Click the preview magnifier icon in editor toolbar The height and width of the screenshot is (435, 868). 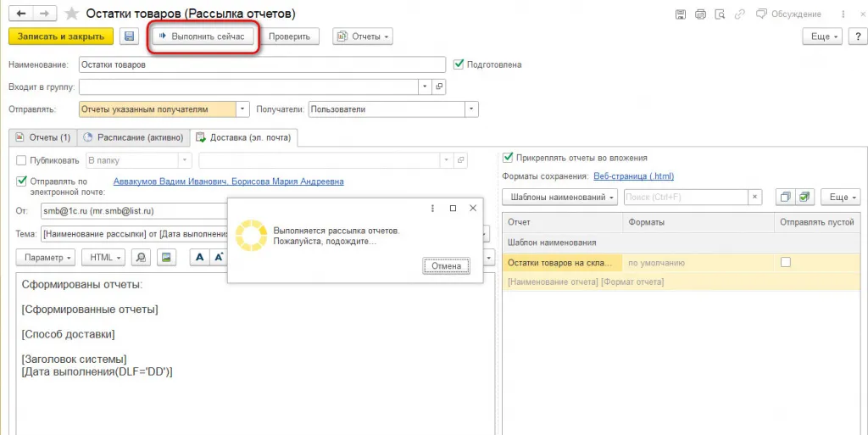click(141, 257)
